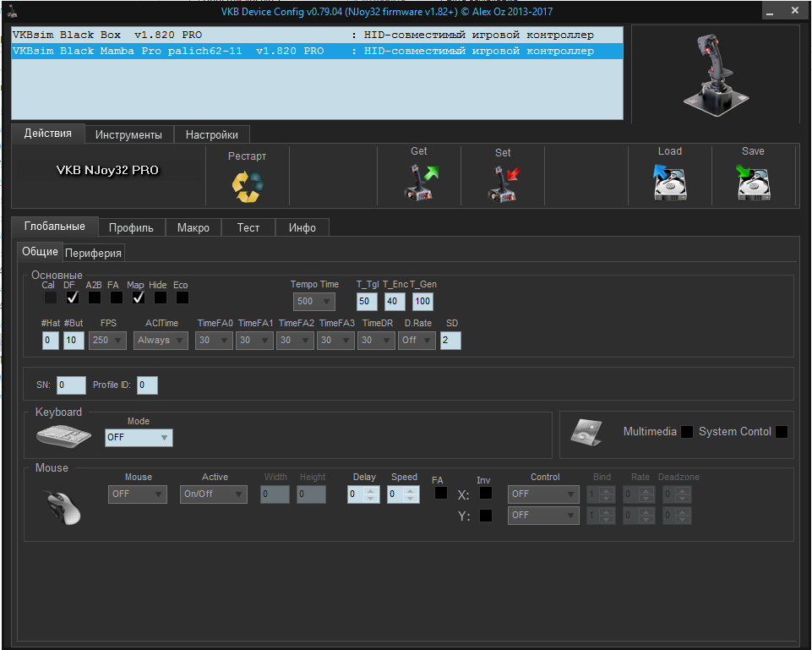Minimize the VKB Device Config window
Image resolution: width=812 pixels, height=650 pixels.
pyautogui.click(x=770, y=11)
